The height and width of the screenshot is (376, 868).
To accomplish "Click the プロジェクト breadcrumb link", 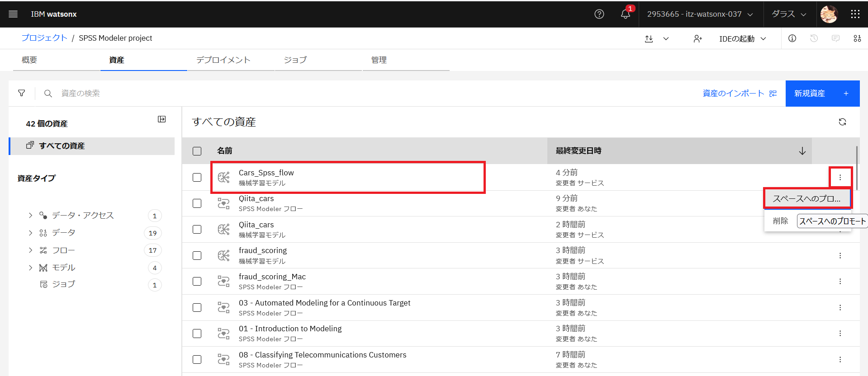I will (x=44, y=38).
